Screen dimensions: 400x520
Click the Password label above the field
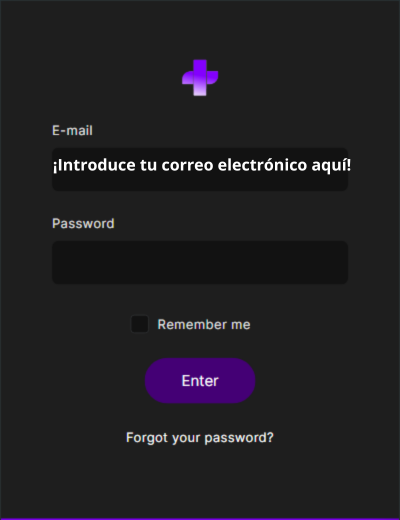click(83, 223)
